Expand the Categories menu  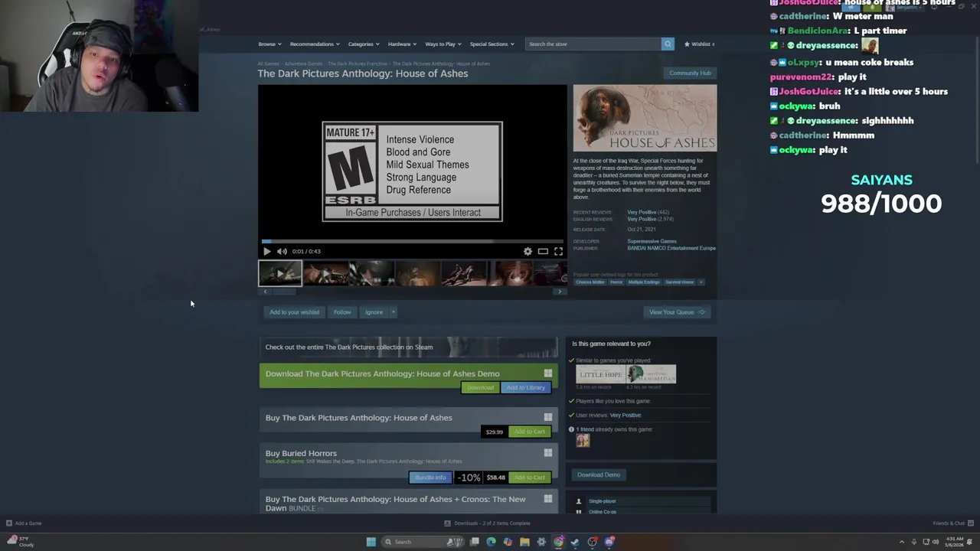coord(363,44)
